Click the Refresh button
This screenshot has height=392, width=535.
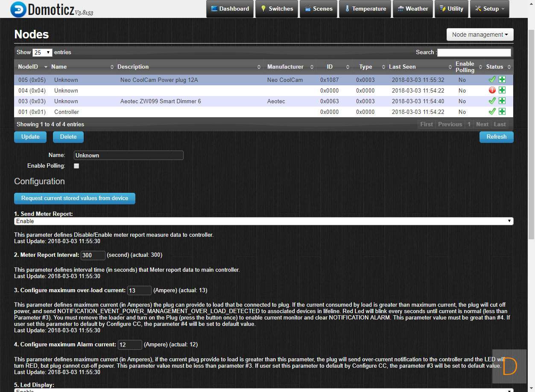click(x=496, y=137)
